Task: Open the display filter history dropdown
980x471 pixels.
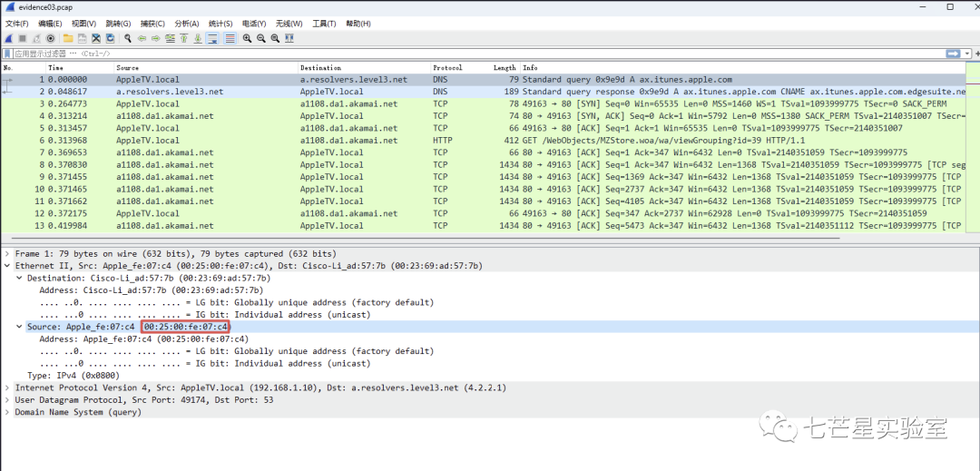Action: pyautogui.click(x=967, y=54)
